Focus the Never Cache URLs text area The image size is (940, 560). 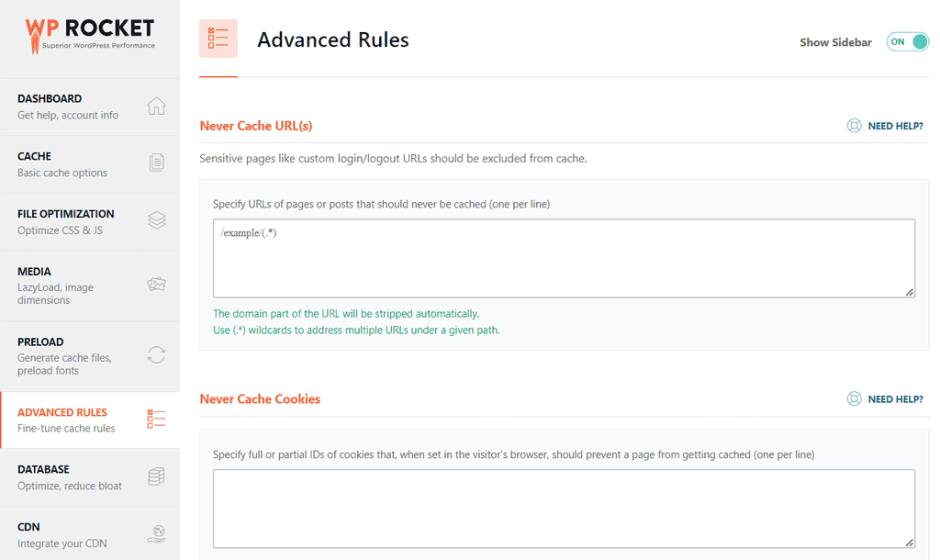(x=564, y=258)
